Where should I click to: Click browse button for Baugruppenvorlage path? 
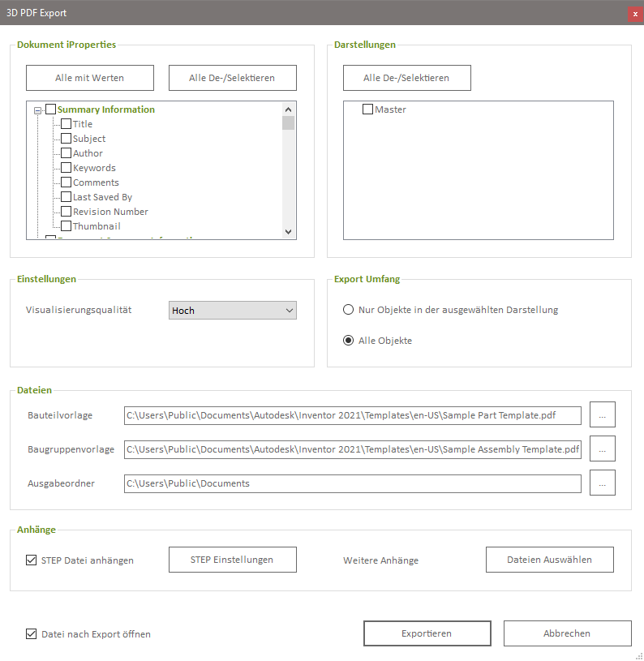pyautogui.click(x=602, y=449)
